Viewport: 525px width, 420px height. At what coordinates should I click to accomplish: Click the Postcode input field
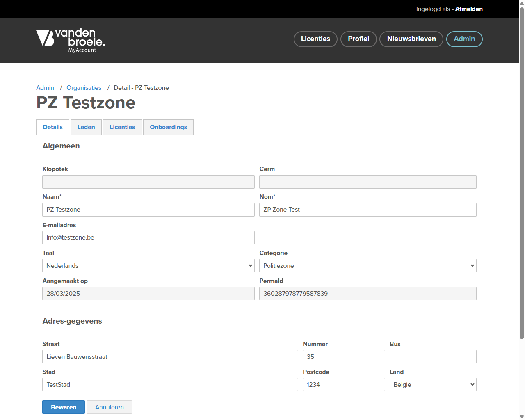[x=344, y=384]
